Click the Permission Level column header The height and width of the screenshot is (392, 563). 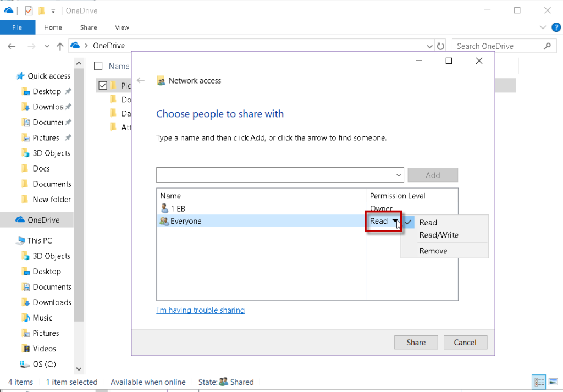[x=398, y=196]
